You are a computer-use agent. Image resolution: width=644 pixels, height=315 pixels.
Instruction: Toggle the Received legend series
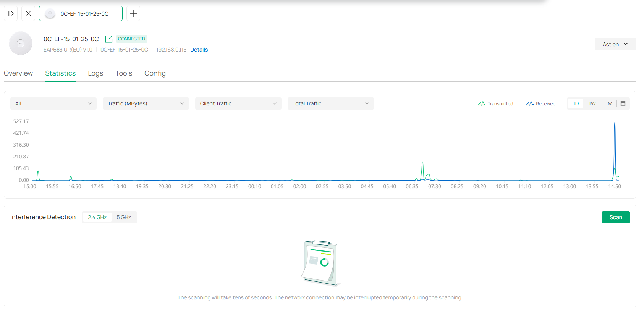[x=540, y=103]
